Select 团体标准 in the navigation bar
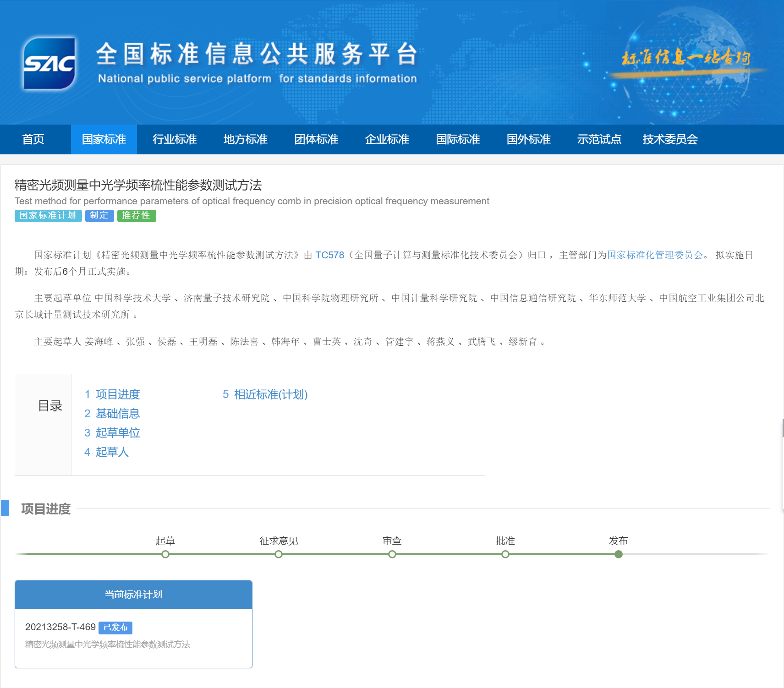The image size is (784, 688). point(316,139)
